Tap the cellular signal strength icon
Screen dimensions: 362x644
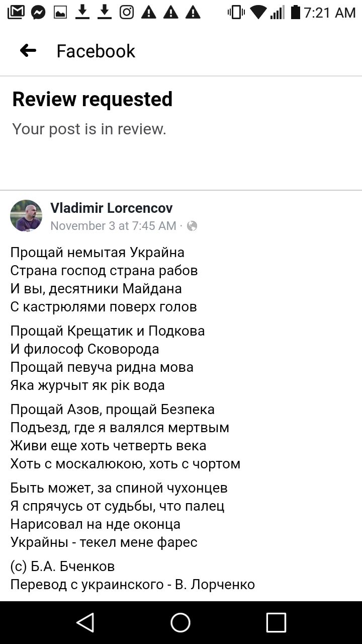pyautogui.click(x=277, y=12)
